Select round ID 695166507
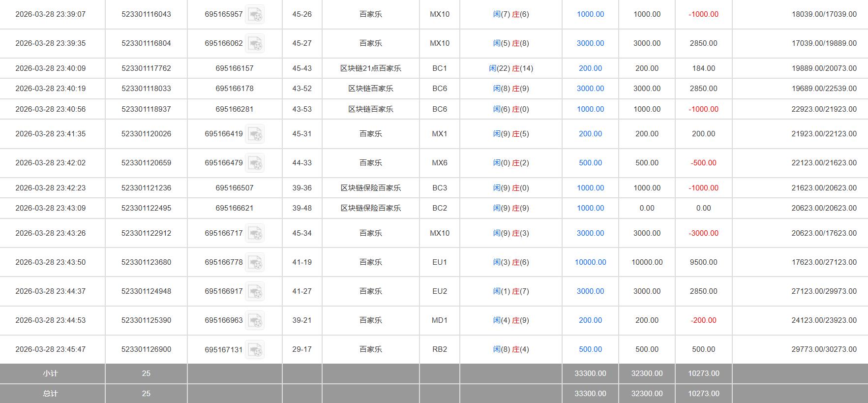 [x=235, y=188]
